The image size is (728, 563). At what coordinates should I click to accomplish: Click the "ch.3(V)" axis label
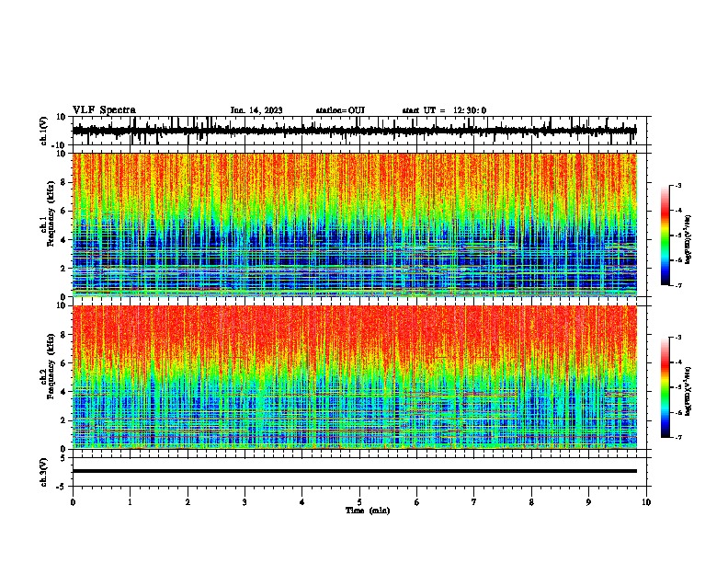tap(44, 473)
